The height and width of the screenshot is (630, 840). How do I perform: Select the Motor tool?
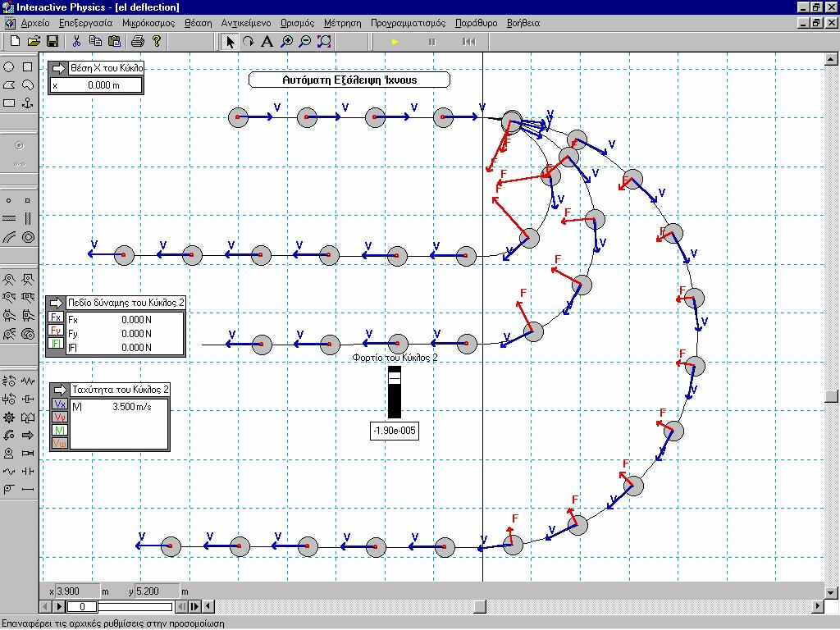tap(9, 453)
